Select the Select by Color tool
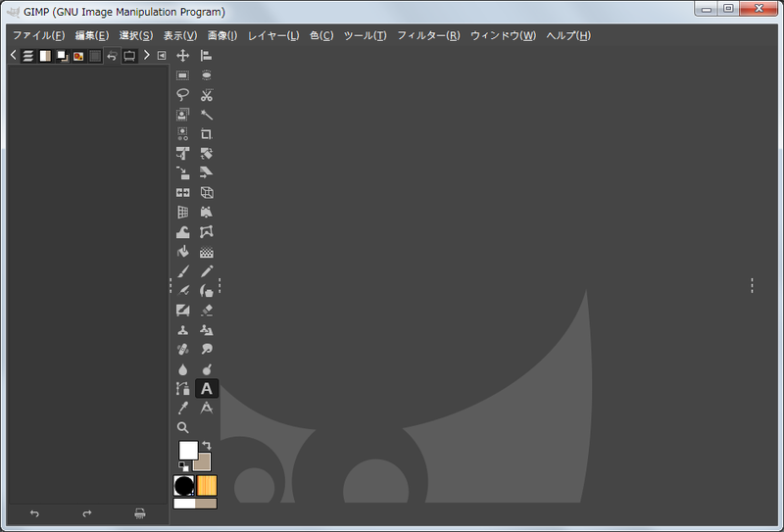The image size is (784, 532). [182, 134]
